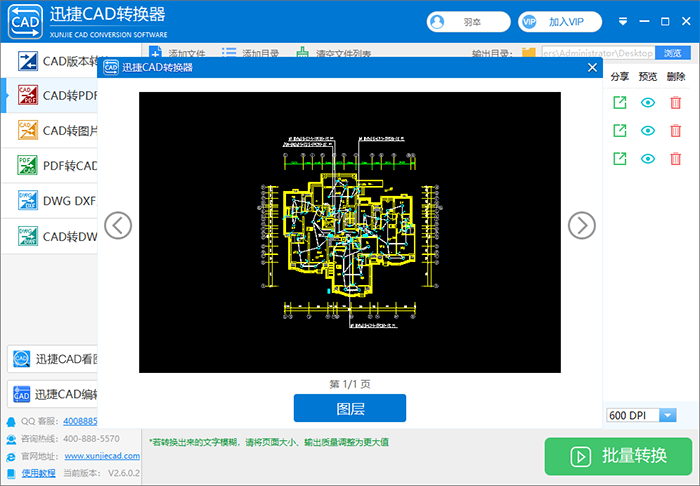Start the 批量转换 batch conversion
The height and width of the screenshot is (486, 700).
618,456
